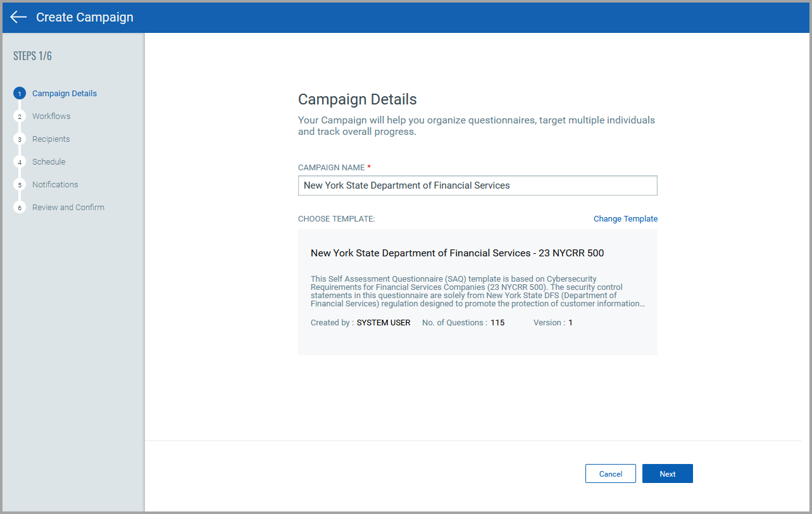Select the Campaign Details step
The height and width of the screenshot is (514, 812).
[64, 93]
